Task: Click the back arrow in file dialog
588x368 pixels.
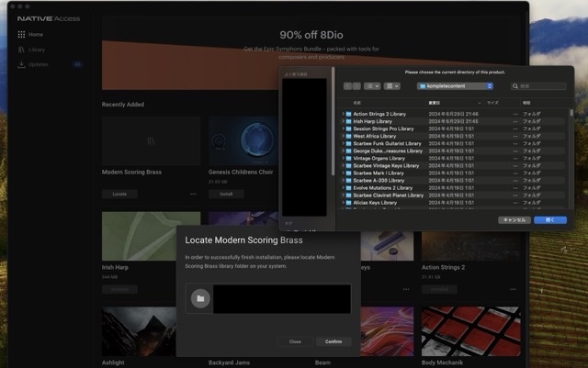Action: pyautogui.click(x=348, y=85)
